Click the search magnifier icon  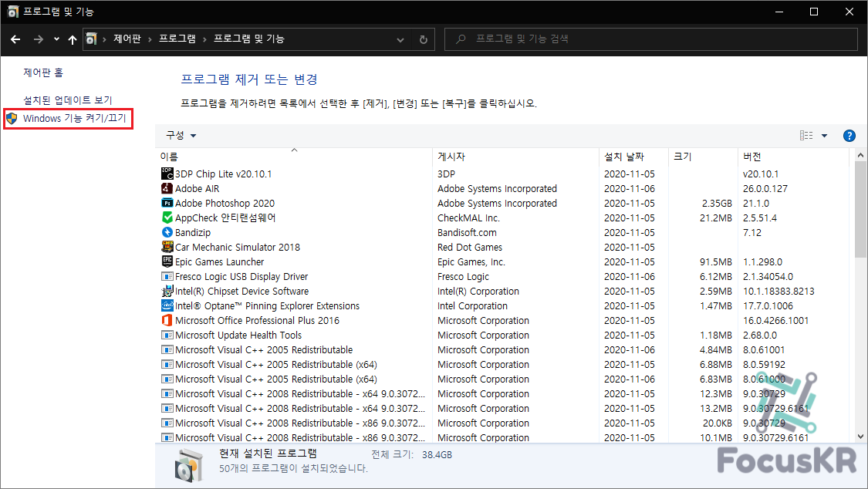coord(461,39)
